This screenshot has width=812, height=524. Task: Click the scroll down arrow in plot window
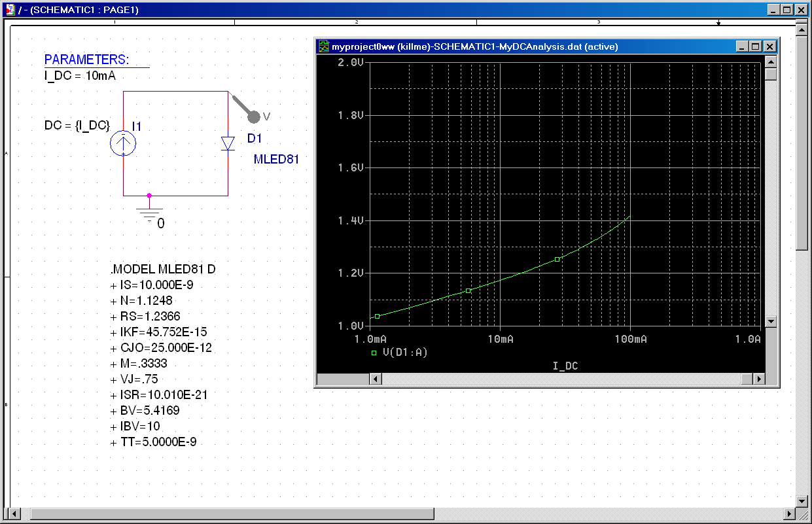(771, 322)
